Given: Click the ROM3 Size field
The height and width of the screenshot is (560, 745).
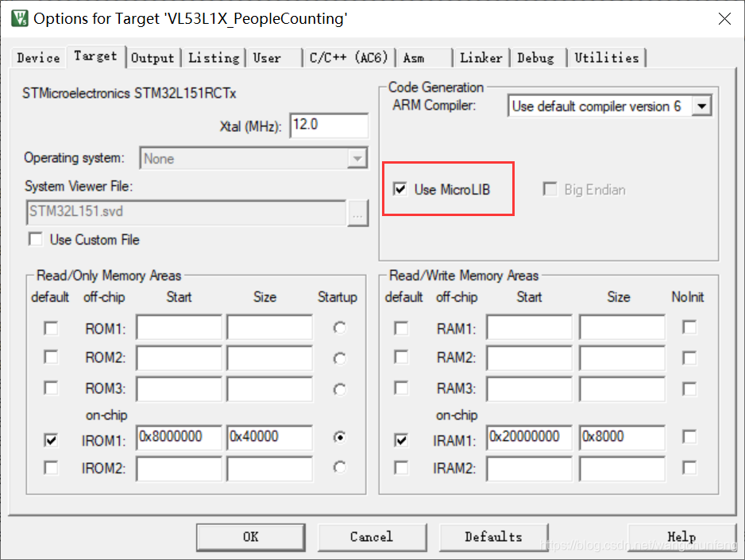Looking at the screenshot, I should (269, 389).
